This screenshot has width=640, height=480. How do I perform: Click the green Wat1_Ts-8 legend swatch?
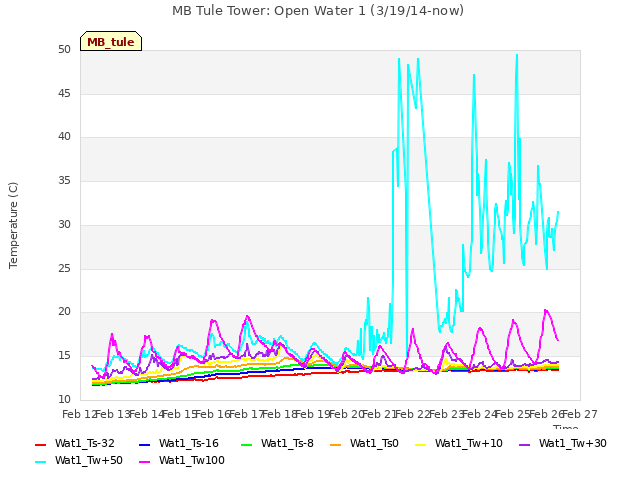pyautogui.click(x=247, y=444)
